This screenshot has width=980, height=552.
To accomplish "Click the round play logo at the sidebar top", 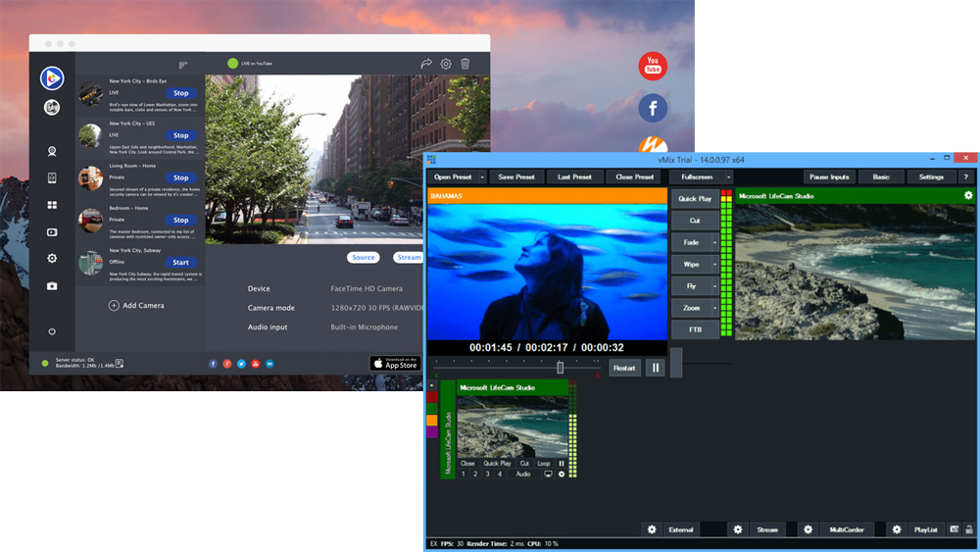I will pos(52,78).
